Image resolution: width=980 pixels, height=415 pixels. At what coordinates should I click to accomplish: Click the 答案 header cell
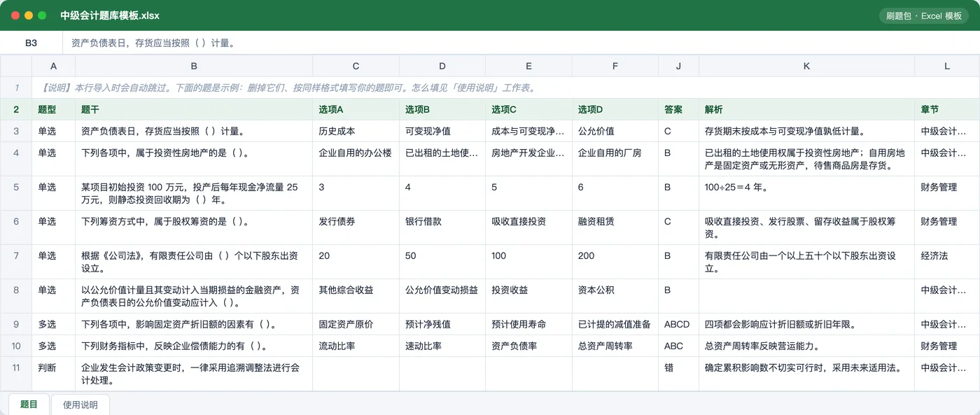679,109
